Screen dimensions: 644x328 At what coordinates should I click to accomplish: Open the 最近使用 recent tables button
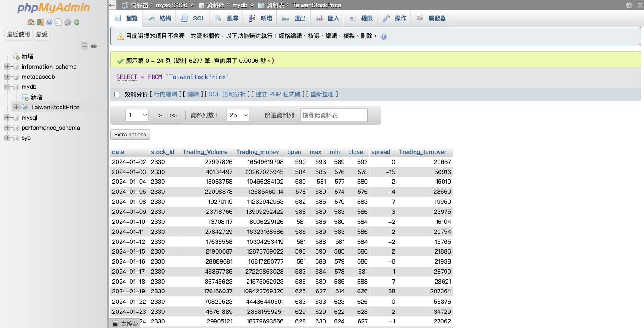[18, 34]
